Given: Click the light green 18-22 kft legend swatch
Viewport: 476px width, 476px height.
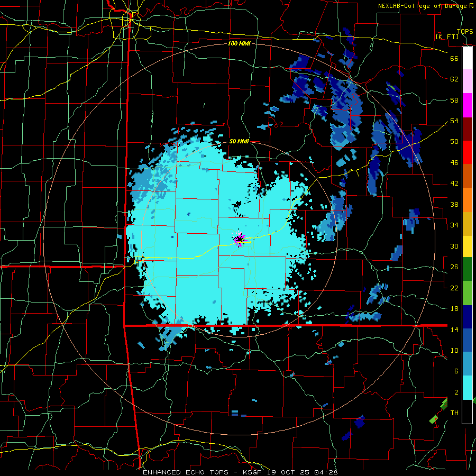Looking at the screenshot, I should coord(467,293).
